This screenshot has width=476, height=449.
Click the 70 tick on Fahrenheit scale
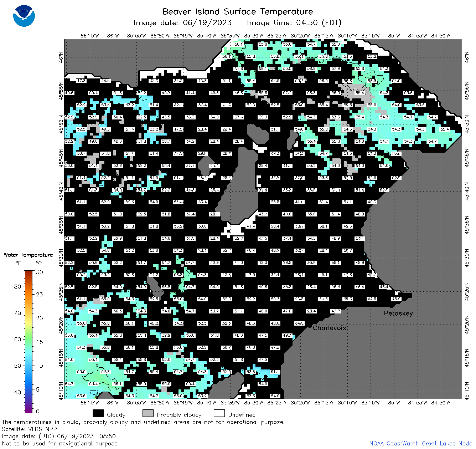click(x=17, y=313)
